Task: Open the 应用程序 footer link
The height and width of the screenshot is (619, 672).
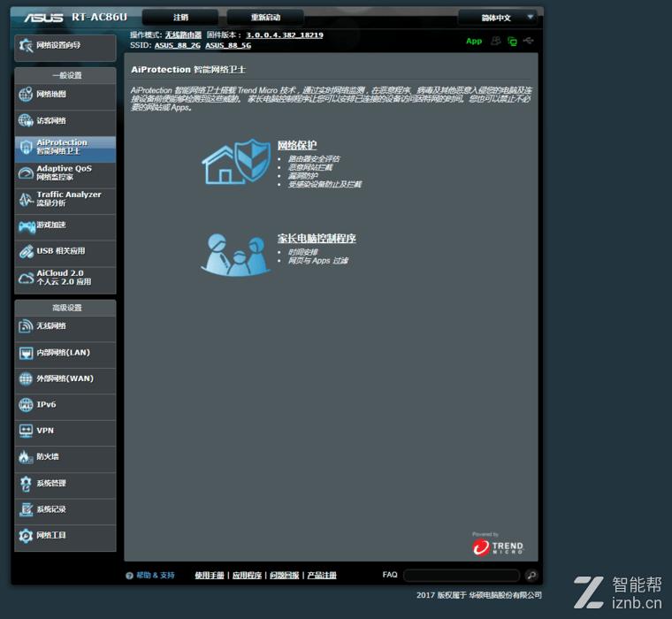Action: pyautogui.click(x=247, y=576)
